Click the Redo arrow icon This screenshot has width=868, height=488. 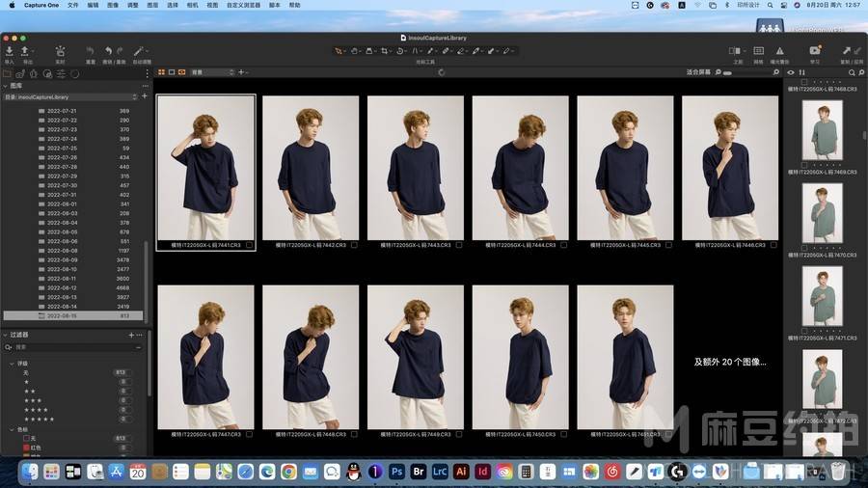tap(120, 51)
